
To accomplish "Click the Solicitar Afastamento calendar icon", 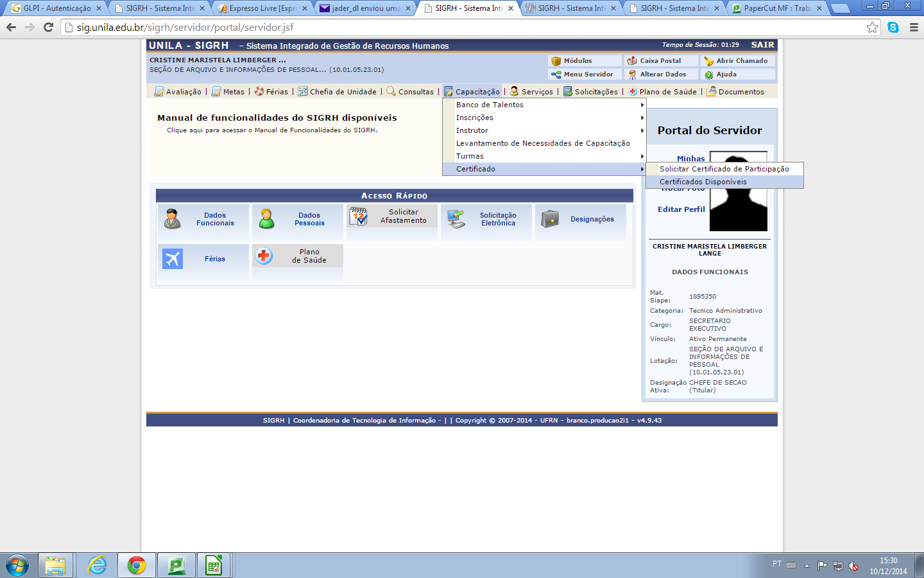I will [358, 216].
